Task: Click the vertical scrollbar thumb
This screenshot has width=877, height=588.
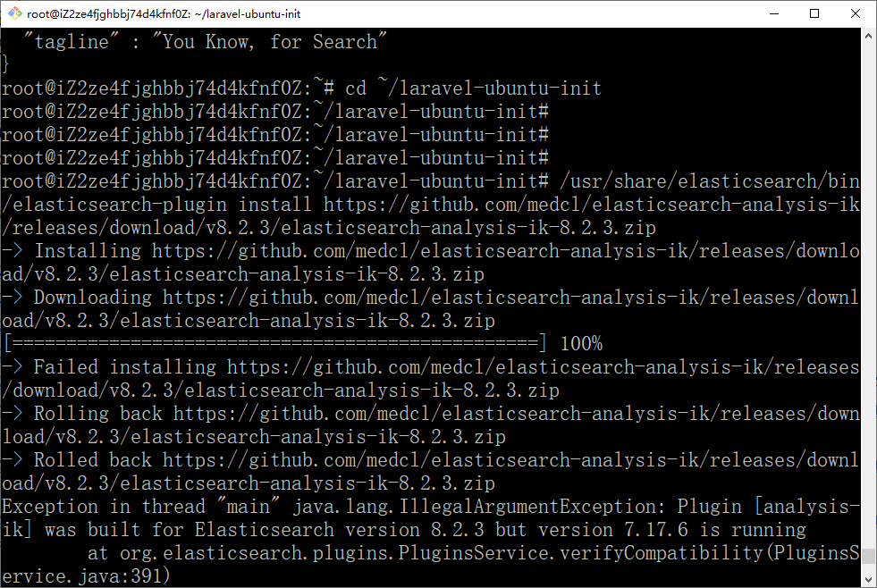Action: coord(869,557)
